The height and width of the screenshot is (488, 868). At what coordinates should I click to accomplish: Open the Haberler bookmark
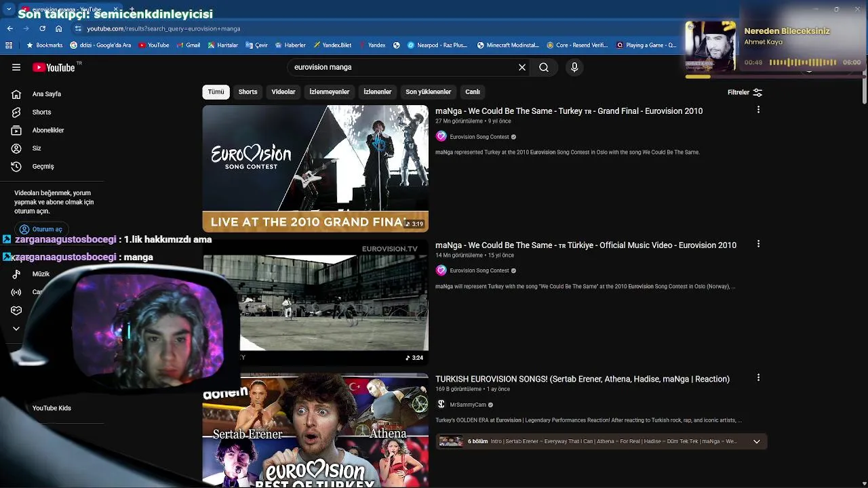click(290, 45)
